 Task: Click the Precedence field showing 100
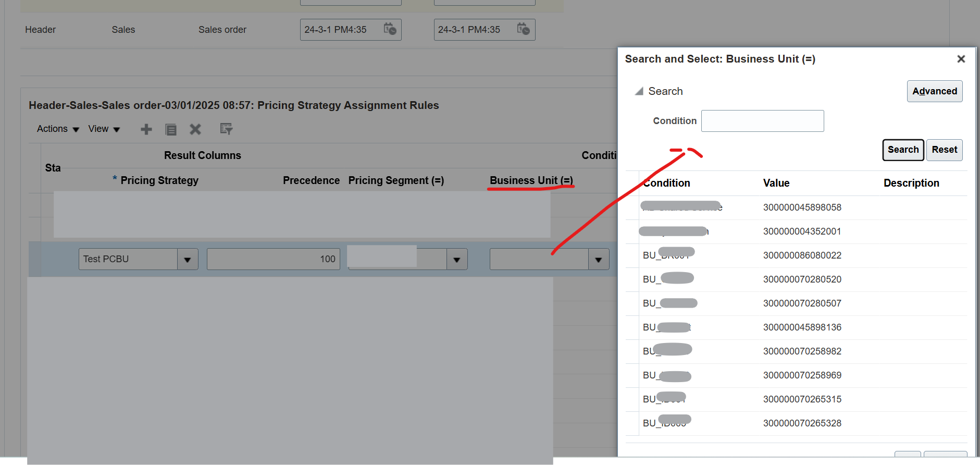point(274,259)
